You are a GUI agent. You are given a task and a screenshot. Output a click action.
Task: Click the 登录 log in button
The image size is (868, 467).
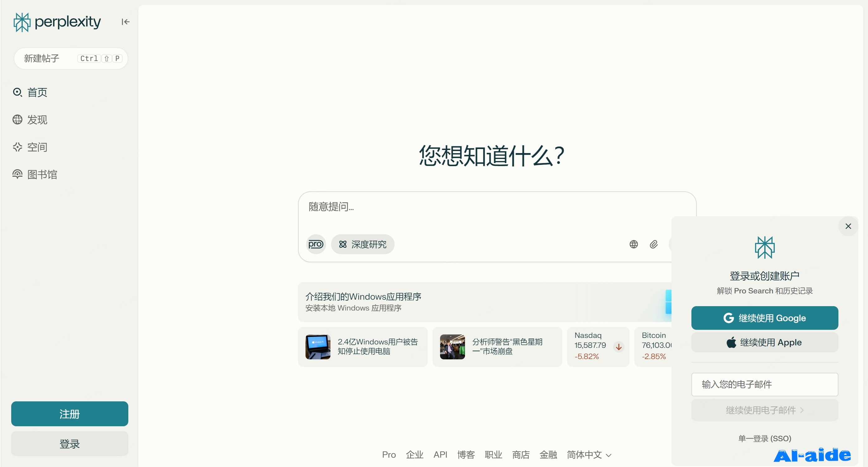pos(70,444)
